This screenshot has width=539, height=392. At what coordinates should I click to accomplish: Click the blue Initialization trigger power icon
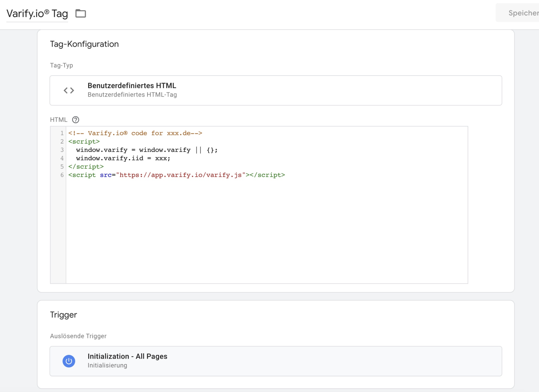69,361
